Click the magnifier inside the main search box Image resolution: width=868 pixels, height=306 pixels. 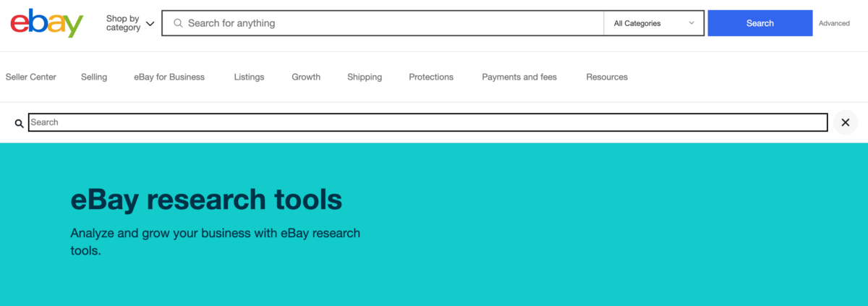click(177, 23)
